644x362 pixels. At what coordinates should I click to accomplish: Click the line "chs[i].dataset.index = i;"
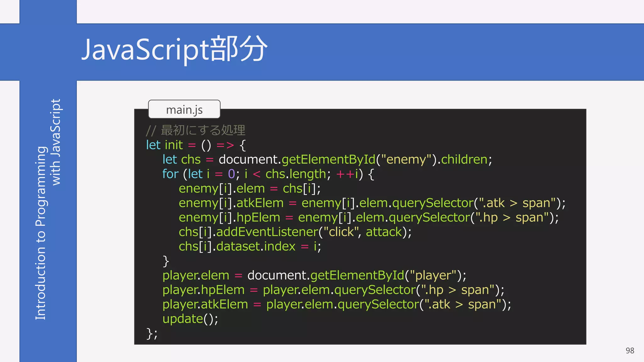(250, 246)
